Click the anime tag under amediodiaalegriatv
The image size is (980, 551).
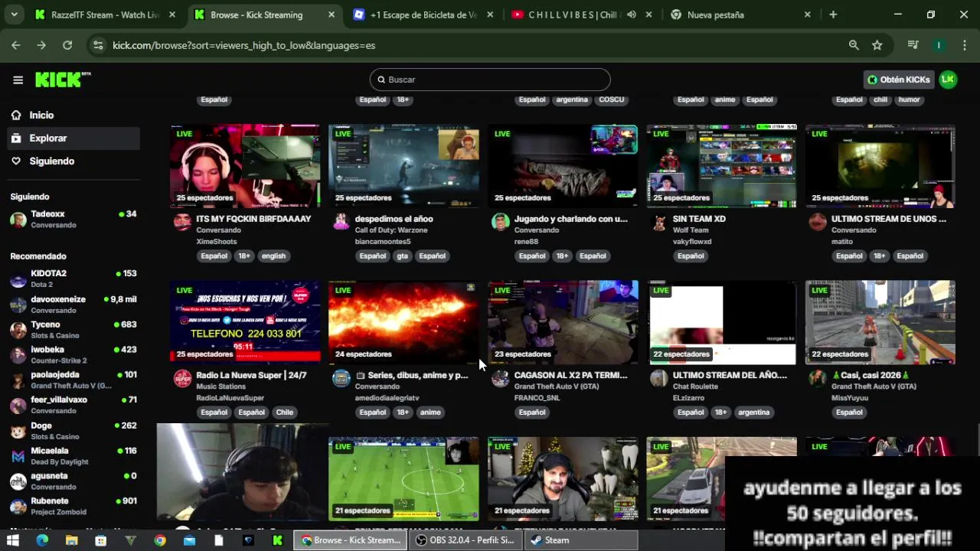(430, 412)
